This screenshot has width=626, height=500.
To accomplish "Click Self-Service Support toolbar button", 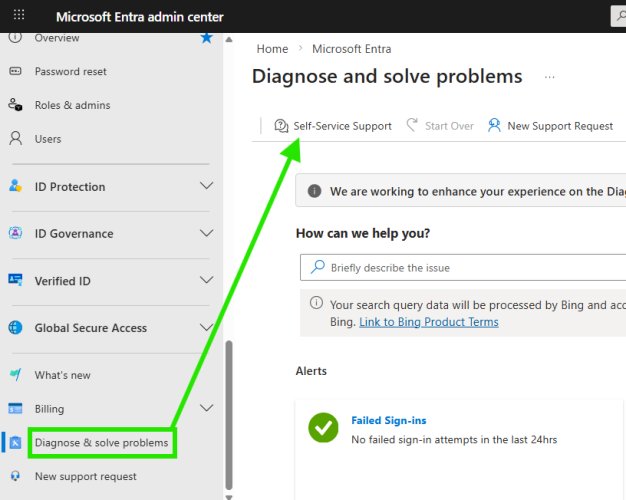I will pyautogui.click(x=333, y=126).
